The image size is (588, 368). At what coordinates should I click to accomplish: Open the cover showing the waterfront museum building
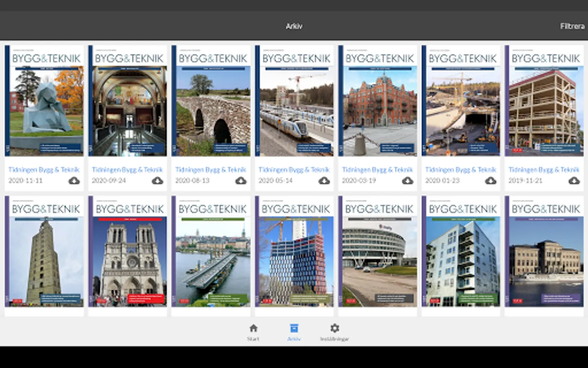(544, 251)
